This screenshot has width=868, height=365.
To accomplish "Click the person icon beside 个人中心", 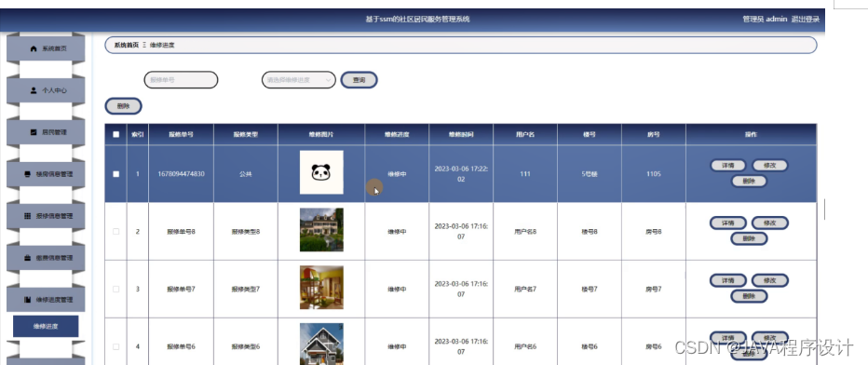I will tap(34, 90).
